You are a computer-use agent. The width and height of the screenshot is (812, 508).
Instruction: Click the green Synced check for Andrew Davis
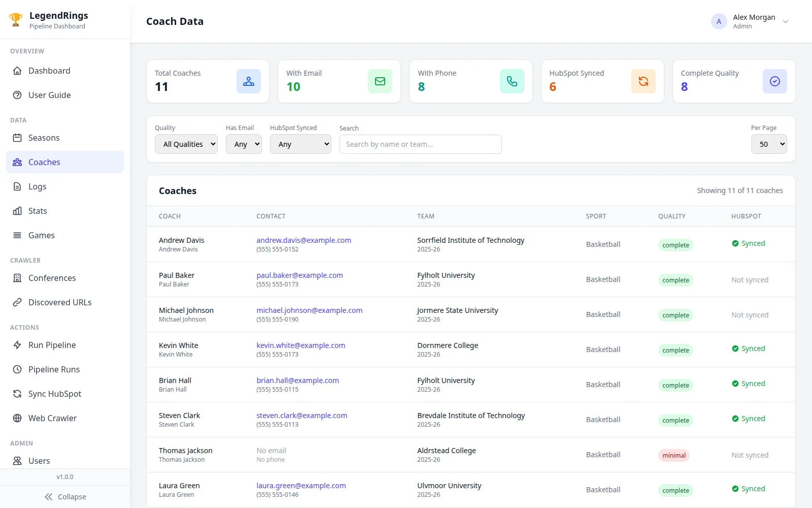click(735, 243)
